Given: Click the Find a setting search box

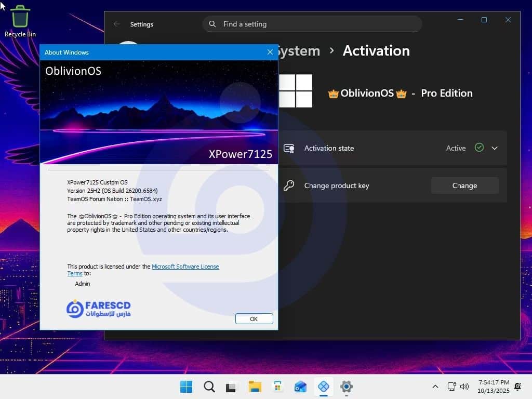Looking at the screenshot, I should tap(312, 24).
